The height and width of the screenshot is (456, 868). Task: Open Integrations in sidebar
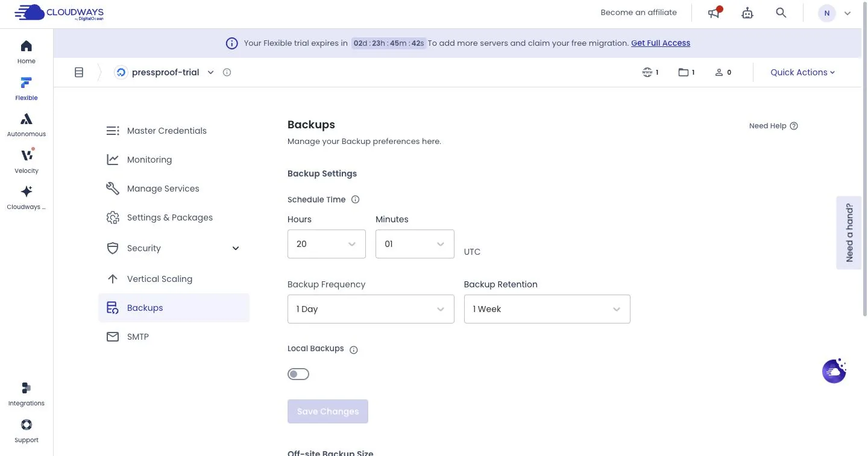coord(27,394)
